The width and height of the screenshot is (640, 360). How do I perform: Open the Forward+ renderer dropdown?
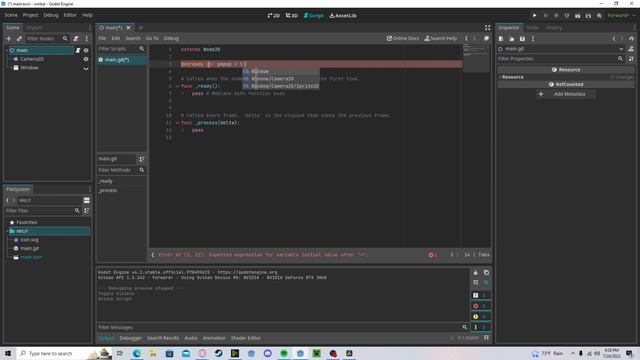pyautogui.click(x=621, y=16)
